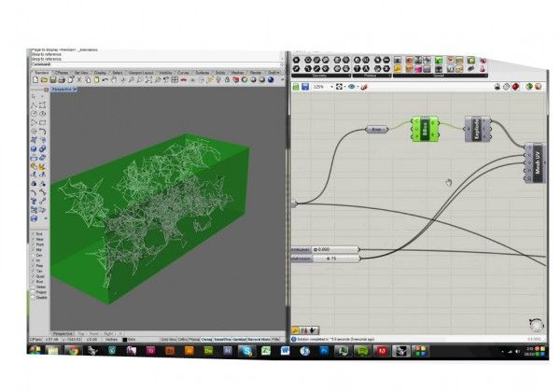Click the New file icon in Rhino toolbar
560x392 pixels.
[35, 81]
